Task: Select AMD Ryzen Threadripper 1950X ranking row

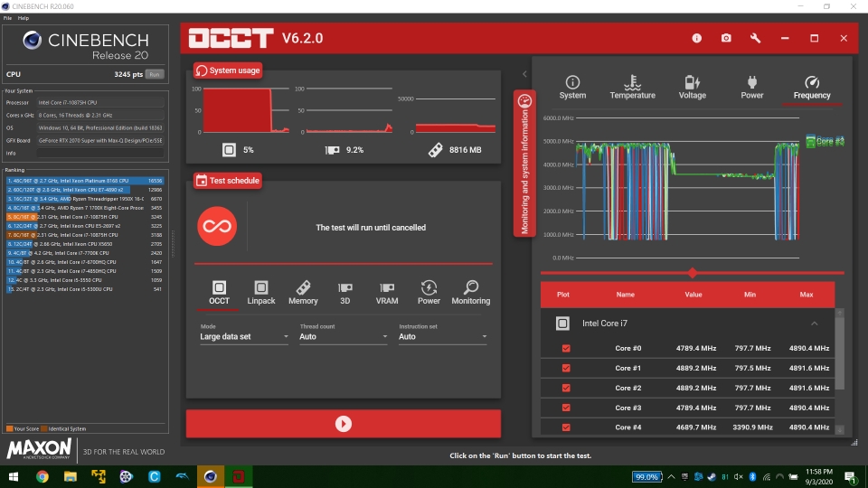Action: click(85, 199)
